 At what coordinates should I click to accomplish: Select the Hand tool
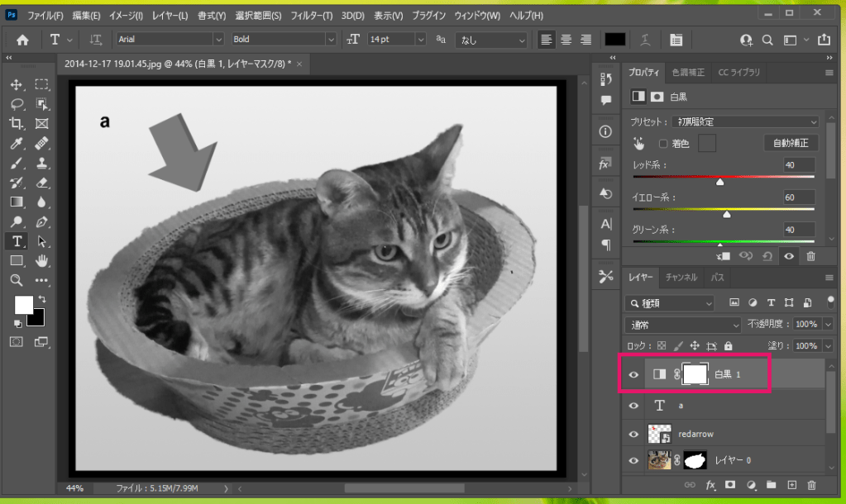coord(41,261)
